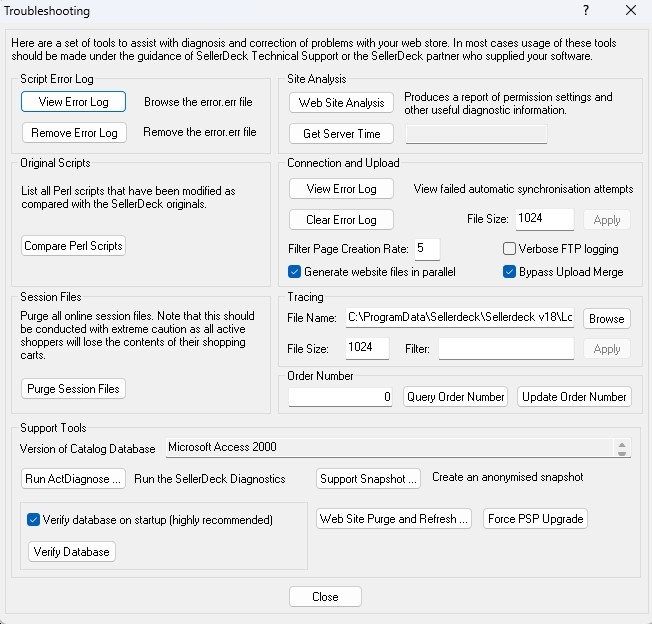Run Web Site Analysis

[x=341, y=103]
